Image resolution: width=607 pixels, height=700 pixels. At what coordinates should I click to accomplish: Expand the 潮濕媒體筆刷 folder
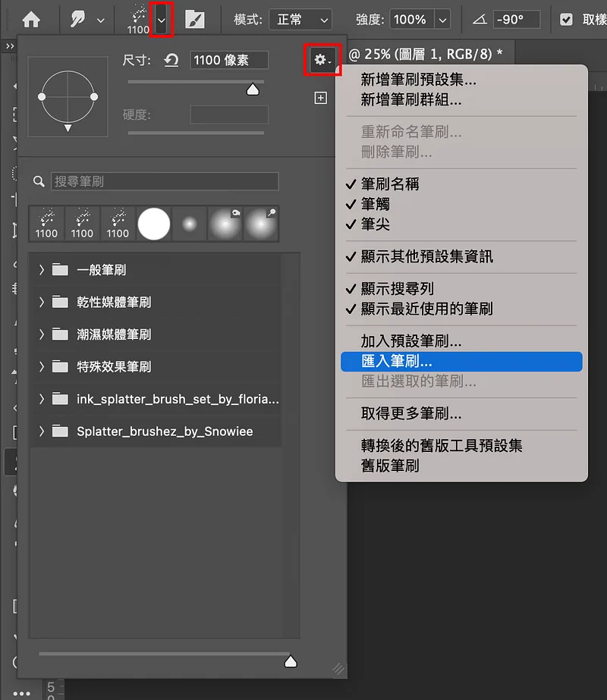42,334
